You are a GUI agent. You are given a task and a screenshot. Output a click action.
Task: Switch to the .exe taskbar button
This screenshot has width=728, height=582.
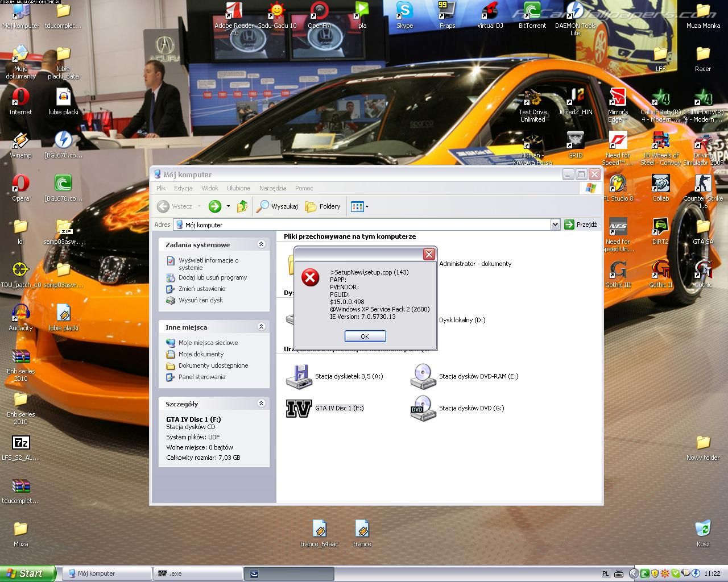[x=198, y=573]
